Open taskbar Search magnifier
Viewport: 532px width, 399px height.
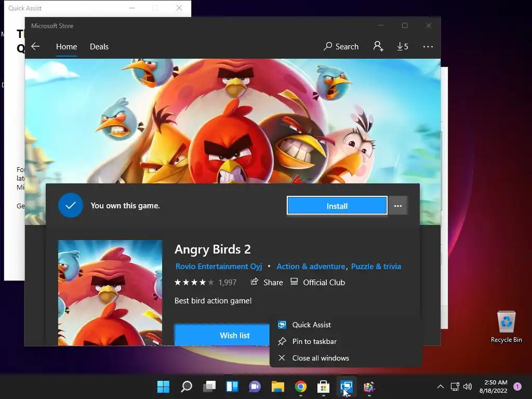(x=187, y=387)
